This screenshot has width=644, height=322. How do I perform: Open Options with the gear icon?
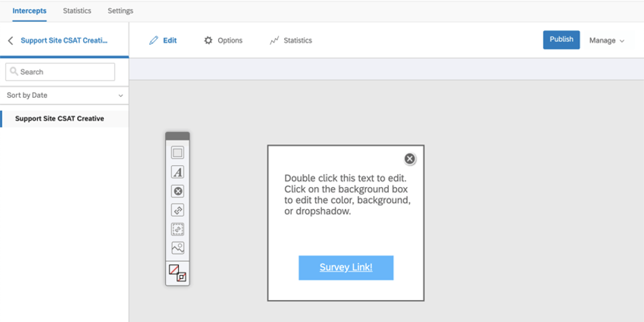[208, 40]
